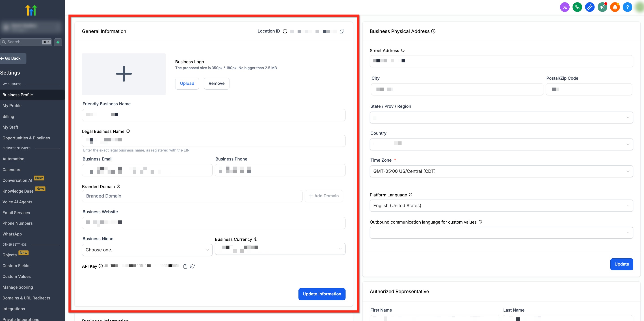This screenshot has width=644, height=321.
Task: Click the copy Location ID icon
Action: (x=342, y=31)
